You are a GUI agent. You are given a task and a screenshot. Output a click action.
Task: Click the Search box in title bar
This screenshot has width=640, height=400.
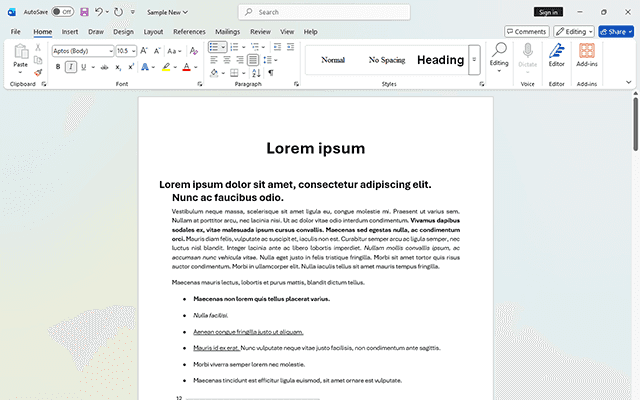(x=324, y=12)
